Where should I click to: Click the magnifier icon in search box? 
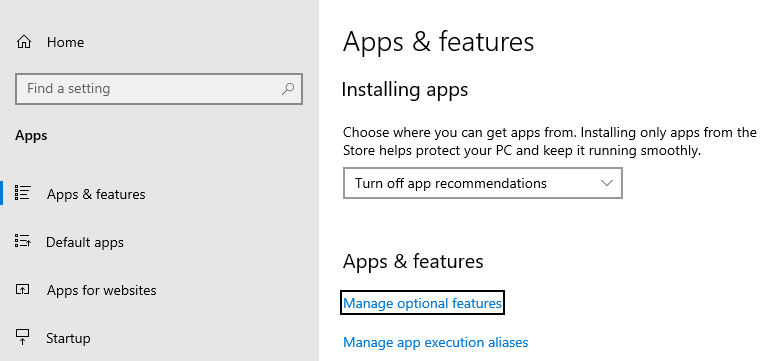click(x=288, y=89)
